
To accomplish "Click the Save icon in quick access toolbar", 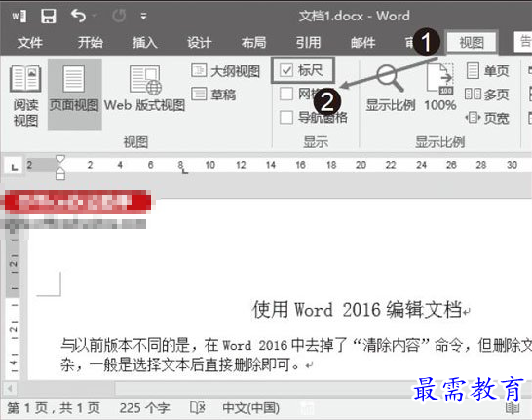I will (x=48, y=16).
